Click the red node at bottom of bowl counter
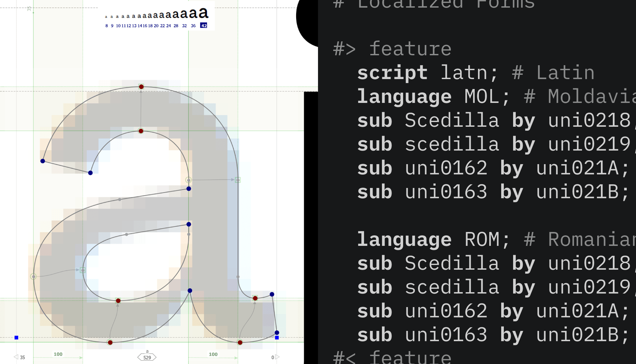The width and height of the screenshot is (636, 364). click(x=118, y=301)
